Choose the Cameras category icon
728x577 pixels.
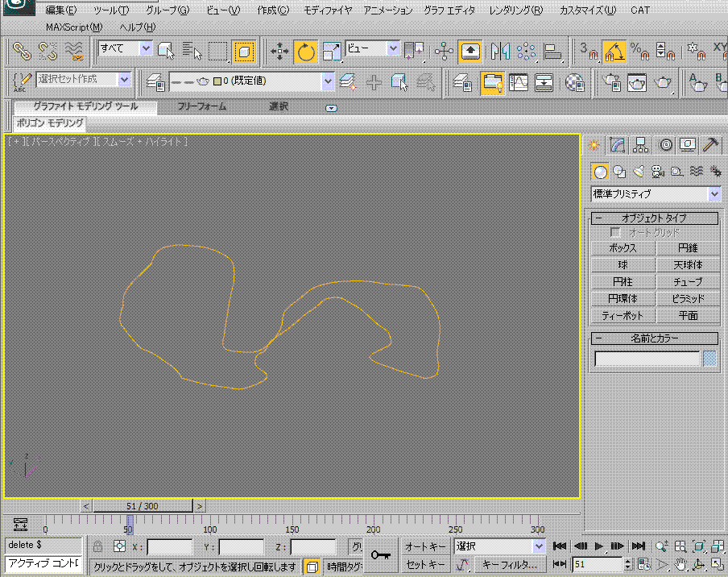tap(658, 171)
